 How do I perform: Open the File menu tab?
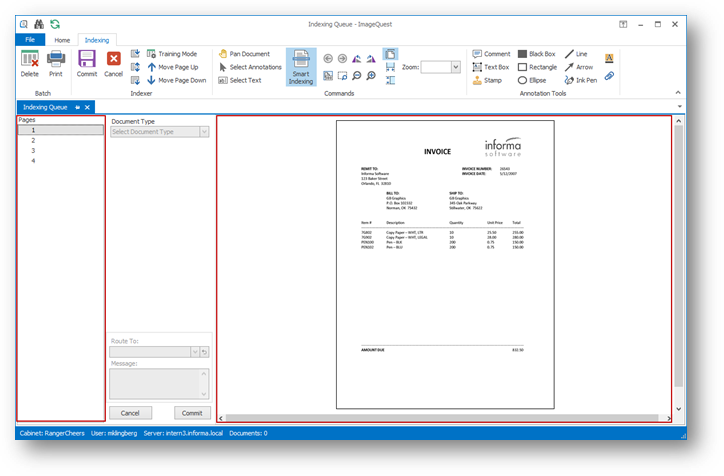pos(30,40)
